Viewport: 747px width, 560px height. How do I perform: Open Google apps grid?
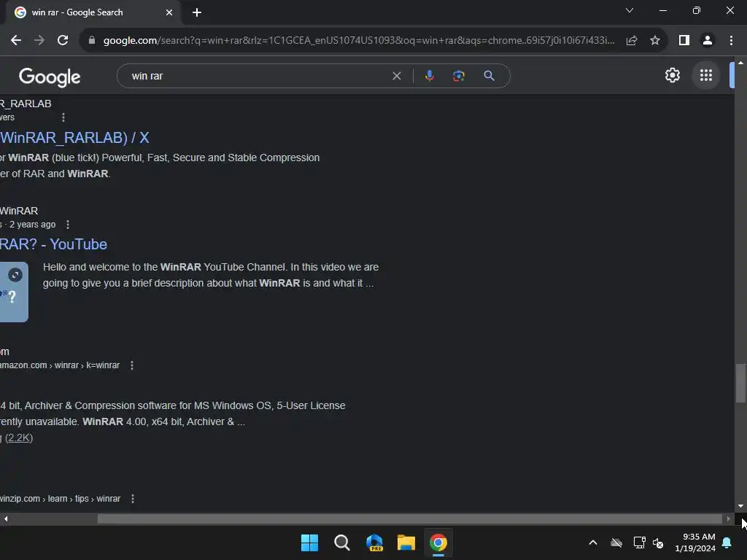point(706,75)
